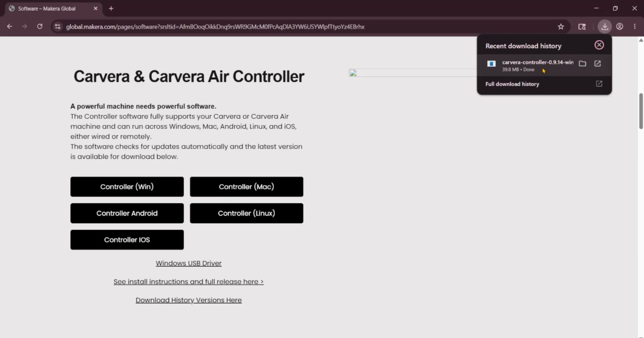Open the Chrome profile icon
The image size is (644, 338).
click(x=620, y=27)
